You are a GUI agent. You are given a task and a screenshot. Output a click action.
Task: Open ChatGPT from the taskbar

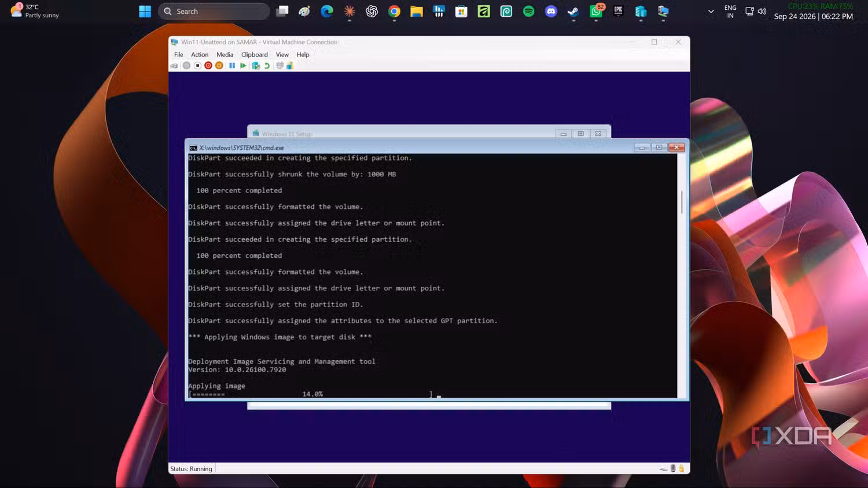click(x=372, y=12)
